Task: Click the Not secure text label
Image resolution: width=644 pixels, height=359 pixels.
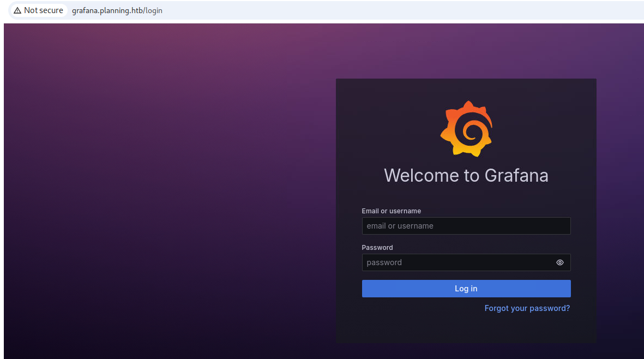Action: pos(44,10)
